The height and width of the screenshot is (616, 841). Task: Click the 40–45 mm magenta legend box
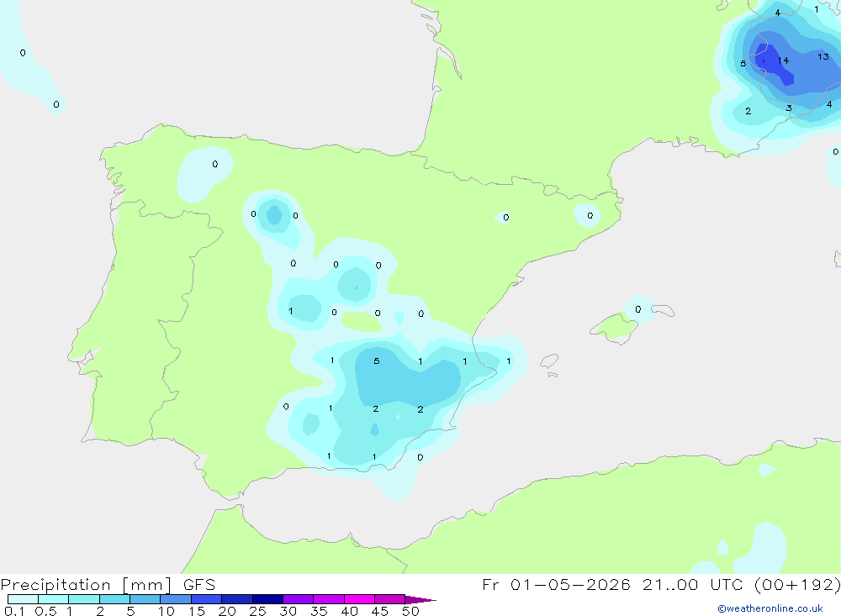click(359, 599)
